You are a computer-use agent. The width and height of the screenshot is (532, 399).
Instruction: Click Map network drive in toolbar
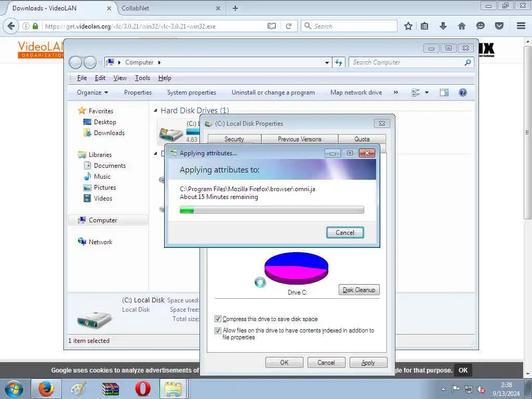point(356,92)
